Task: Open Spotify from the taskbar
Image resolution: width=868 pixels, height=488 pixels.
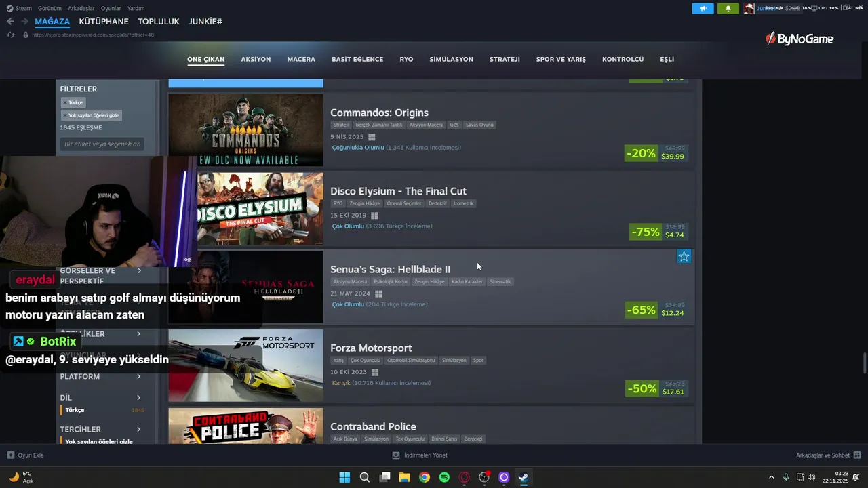Action: click(444, 477)
